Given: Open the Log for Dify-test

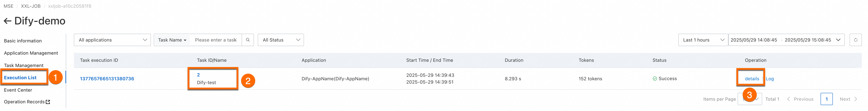Looking at the screenshot, I should 770,79.
